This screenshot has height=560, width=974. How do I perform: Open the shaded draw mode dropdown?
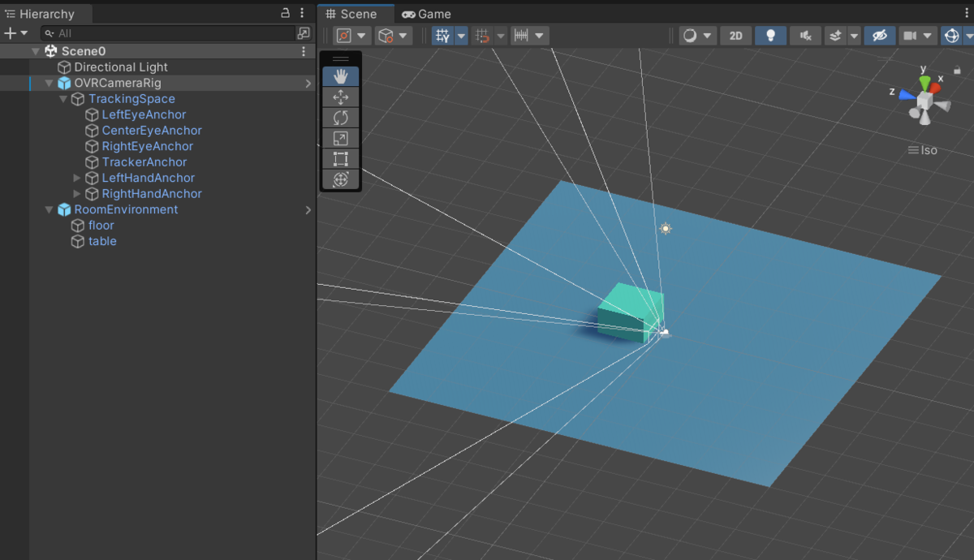coord(698,35)
